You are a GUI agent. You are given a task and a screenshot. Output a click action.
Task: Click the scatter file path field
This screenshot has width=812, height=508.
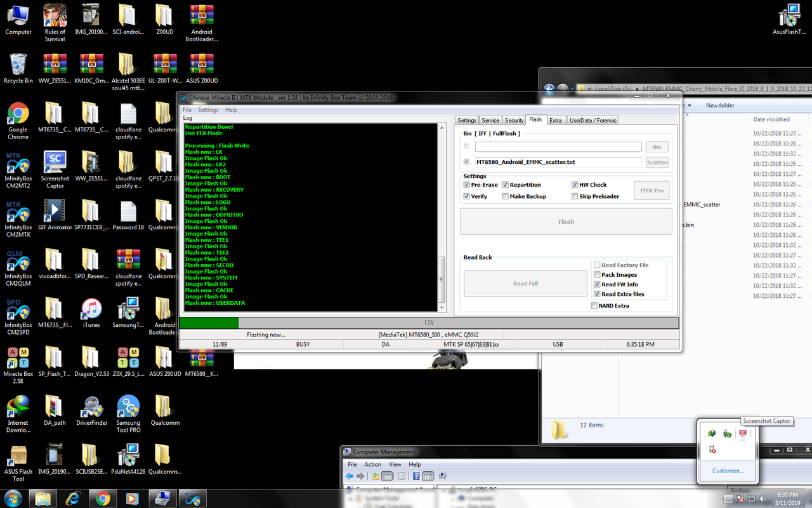(558, 162)
